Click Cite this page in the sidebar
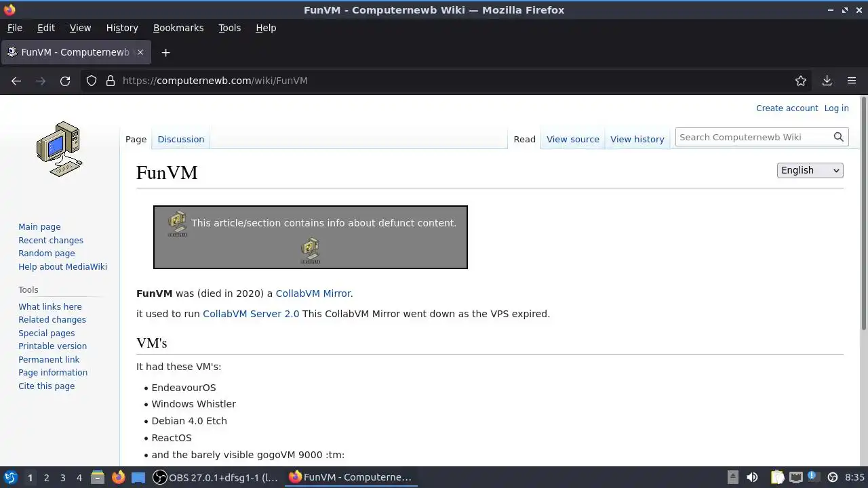This screenshot has width=868, height=488. pos(47,386)
